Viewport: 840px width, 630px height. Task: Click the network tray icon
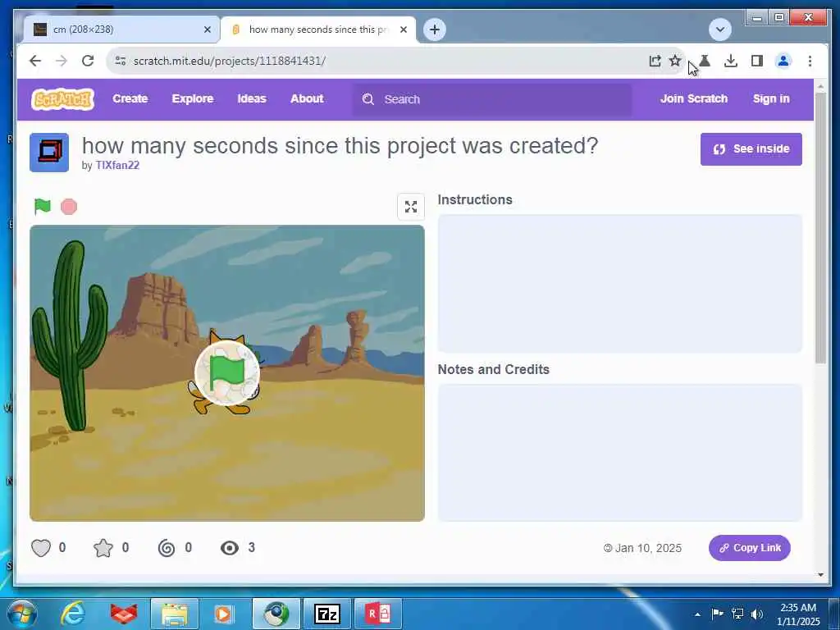pos(737,614)
